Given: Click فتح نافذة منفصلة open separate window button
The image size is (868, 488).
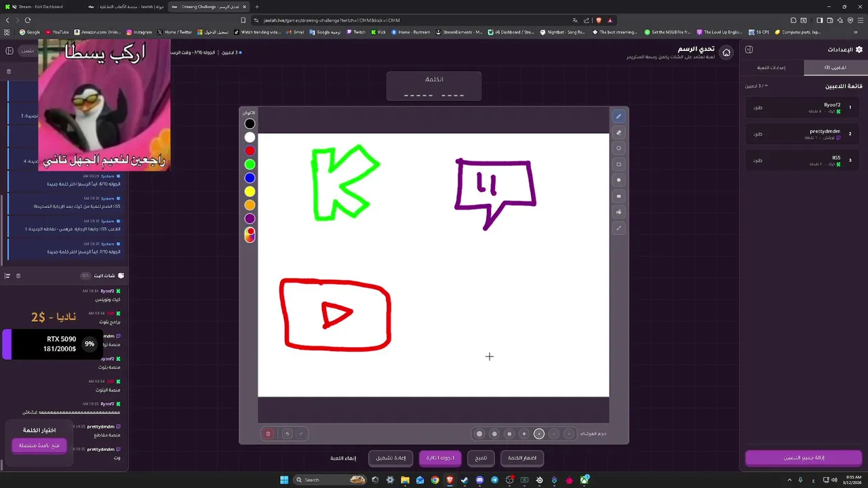Looking at the screenshot, I should (x=39, y=446).
